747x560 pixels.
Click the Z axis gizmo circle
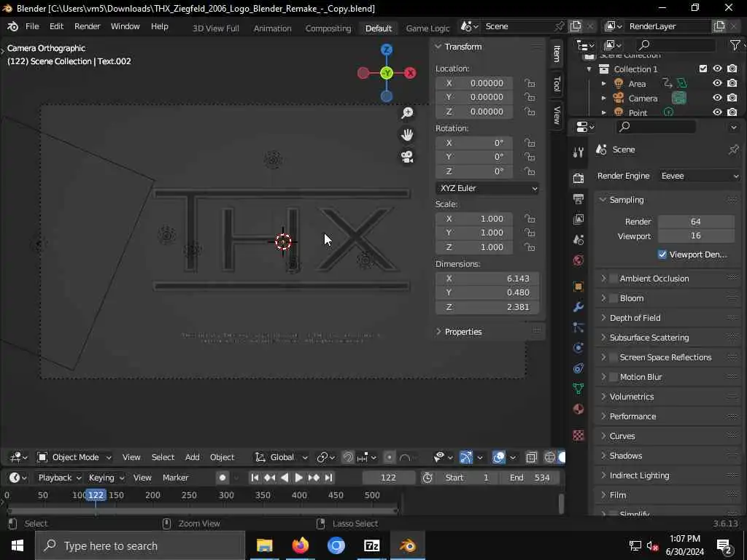[x=387, y=50]
